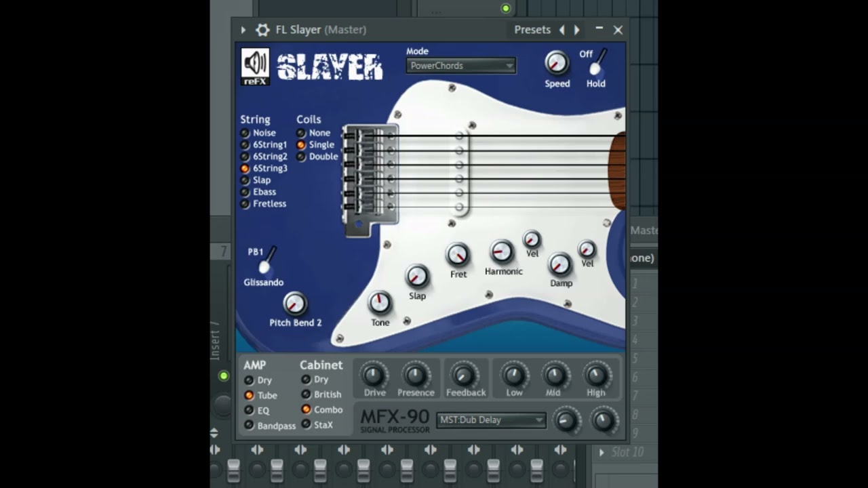Minimize the FL Slayer window
The image size is (868, 488).
click(599, 28)
